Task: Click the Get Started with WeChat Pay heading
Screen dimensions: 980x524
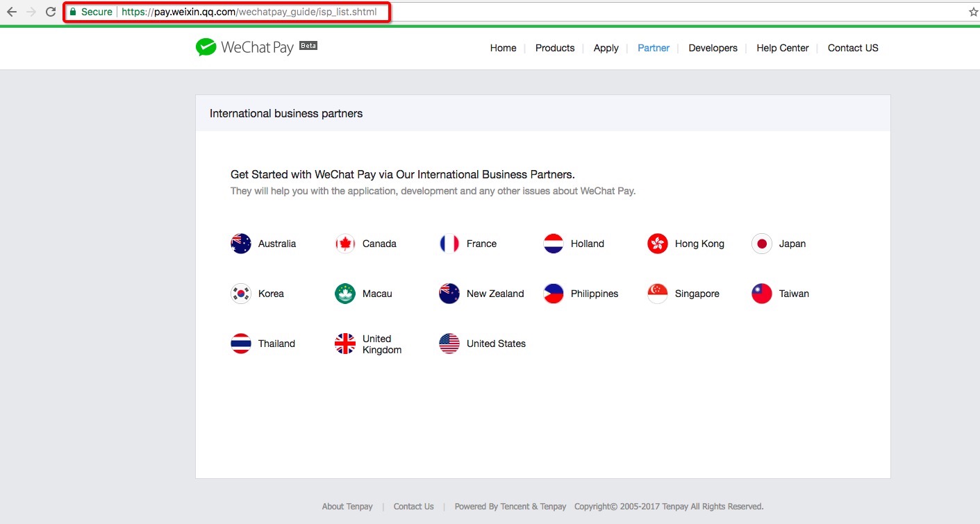Action: (x=403, y=174)
